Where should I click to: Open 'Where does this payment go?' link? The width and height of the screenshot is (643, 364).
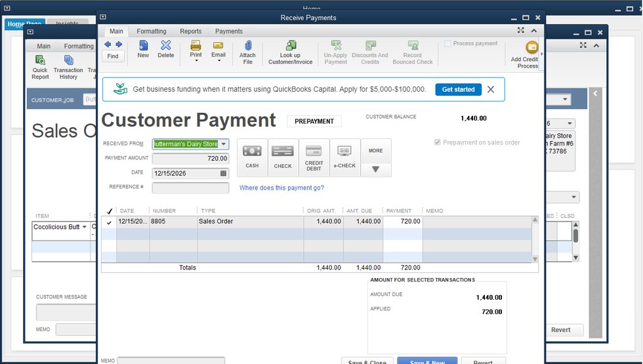point(281,188)
